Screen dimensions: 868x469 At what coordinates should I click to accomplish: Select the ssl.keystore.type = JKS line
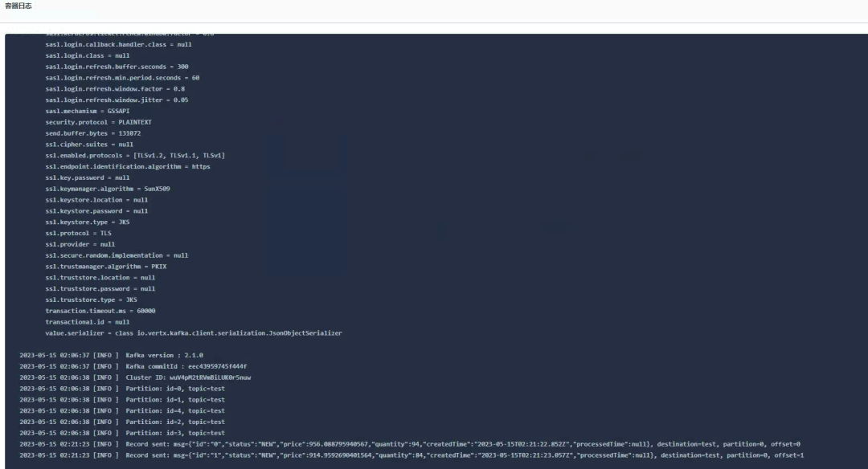pyautogui.click(x=88, y=222)
